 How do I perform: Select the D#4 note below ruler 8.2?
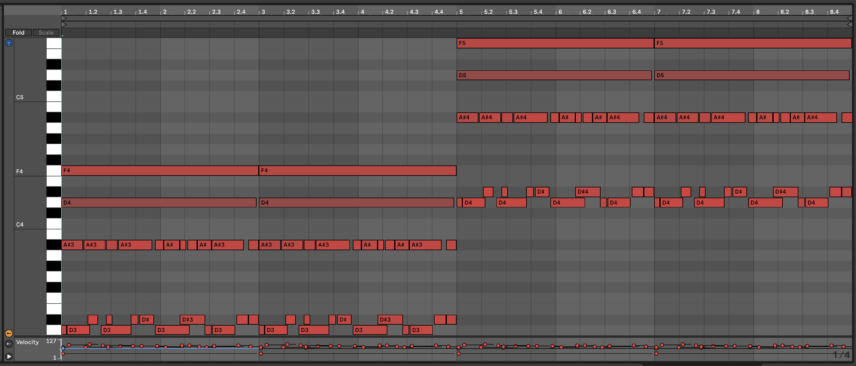(x=786, y=192)
